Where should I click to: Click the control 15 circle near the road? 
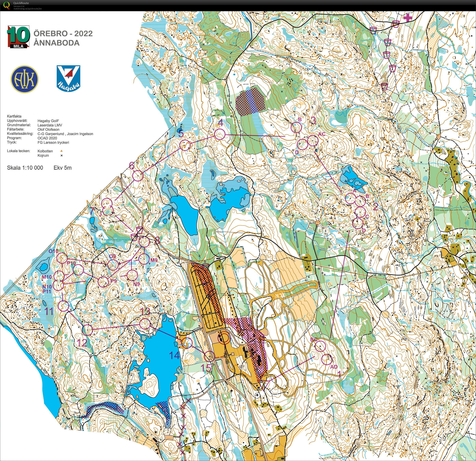click(x=209, y=356)
